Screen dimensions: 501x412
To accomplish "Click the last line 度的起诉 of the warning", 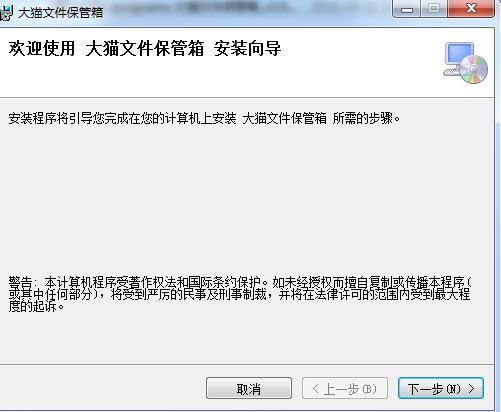I will point(36,307).
